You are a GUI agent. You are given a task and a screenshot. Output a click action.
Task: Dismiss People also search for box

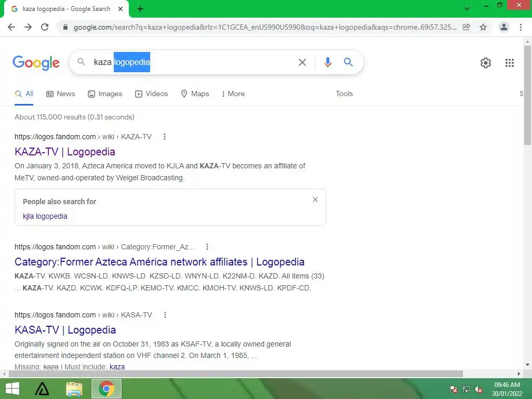tap(315, 199)
